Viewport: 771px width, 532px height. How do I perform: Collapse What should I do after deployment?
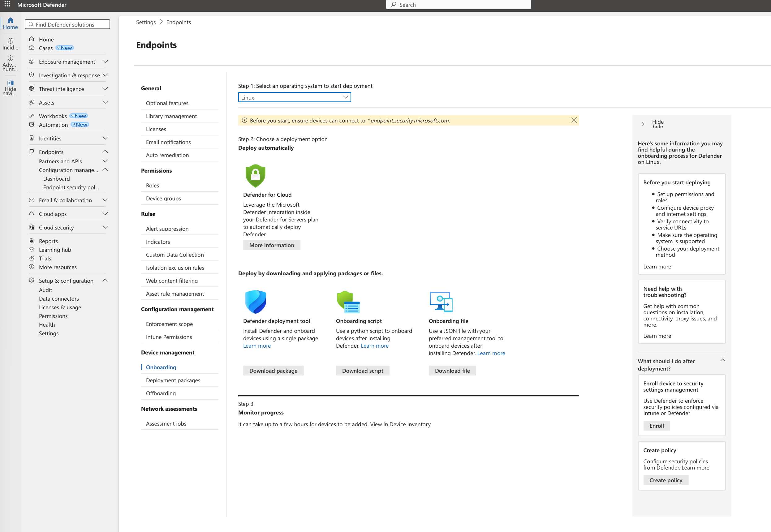(x=723, y=360)
